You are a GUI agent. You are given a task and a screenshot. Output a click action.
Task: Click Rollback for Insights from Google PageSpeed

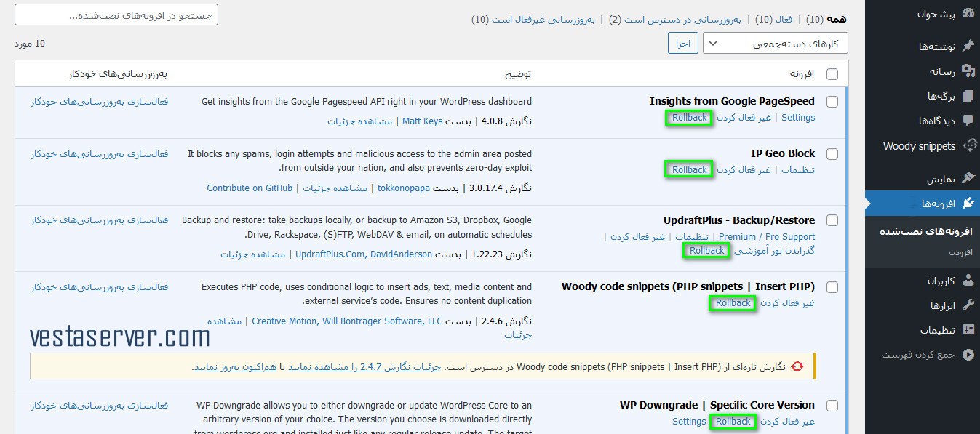(x=689, y=118)
